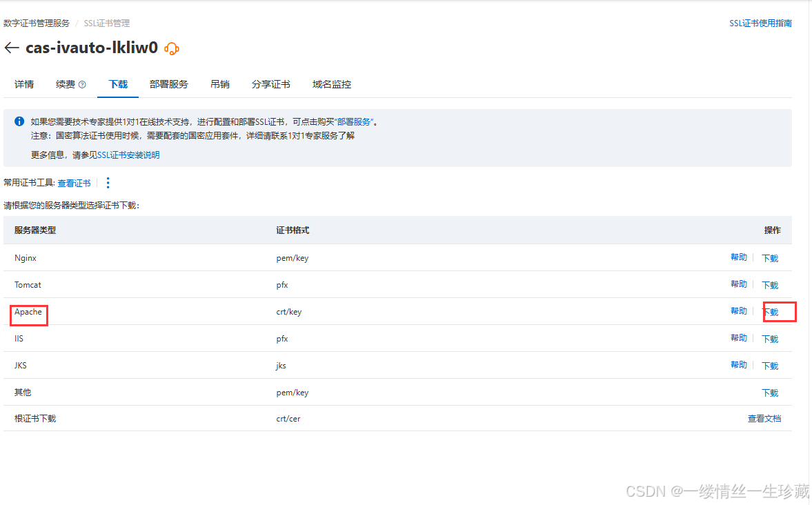Open the vertical ellipsis next to 查看证书
Viewport: 812px width, 505px height.
click(108, 183)
